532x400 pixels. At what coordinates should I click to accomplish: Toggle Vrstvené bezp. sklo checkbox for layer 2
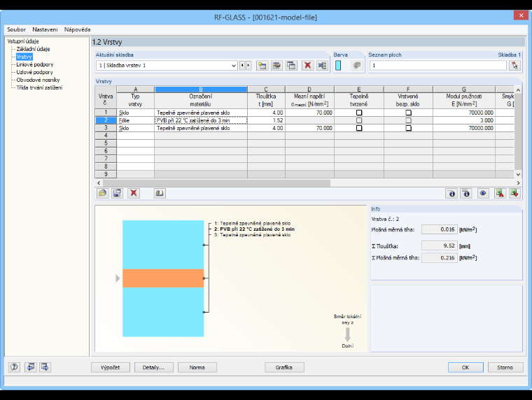point(409,120)
